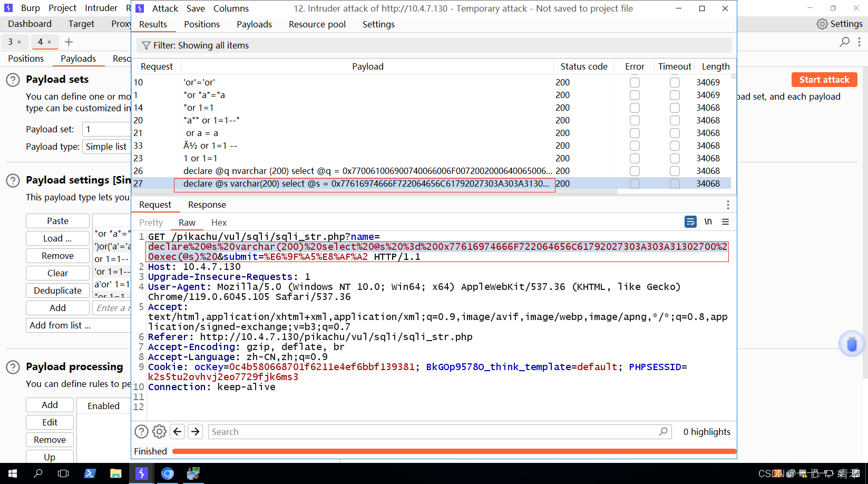
Task: Open taskbar search
Action: coord(38,473)
